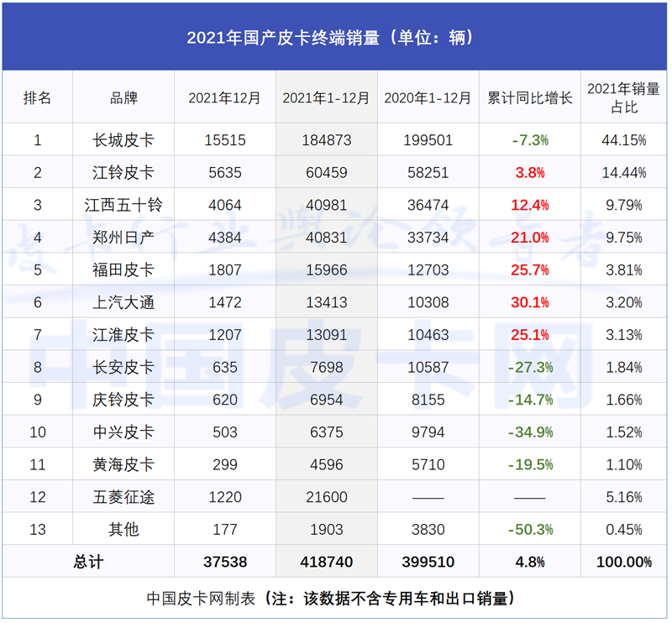Image resolution: width=672 pixels, height=623 pixels.
Task: Click total share '100.00%'
Action: 623,562
